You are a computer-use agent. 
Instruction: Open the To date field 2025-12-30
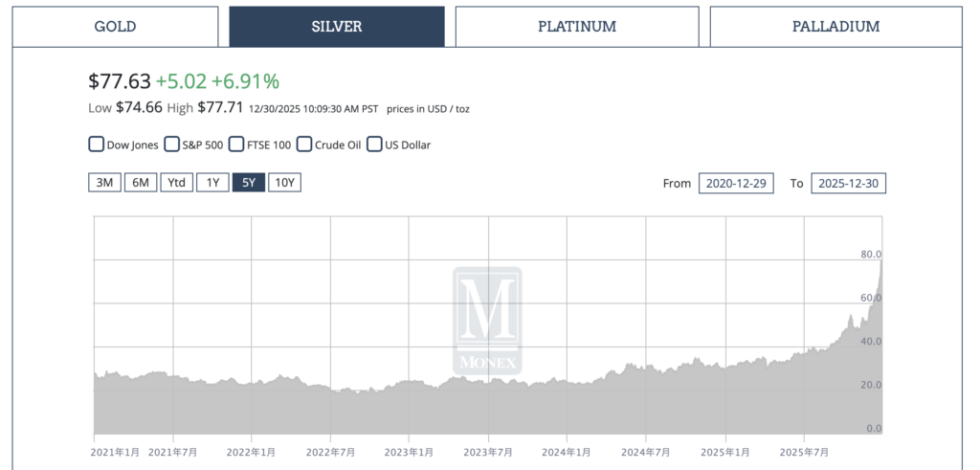point(848,183)
